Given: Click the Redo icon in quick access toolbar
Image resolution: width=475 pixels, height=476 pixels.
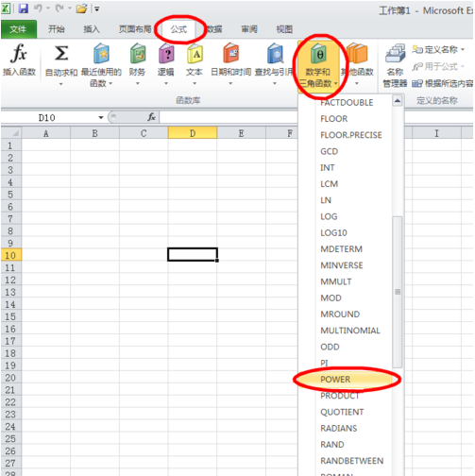Looking at the screenshot, I should tap(59, 8).
